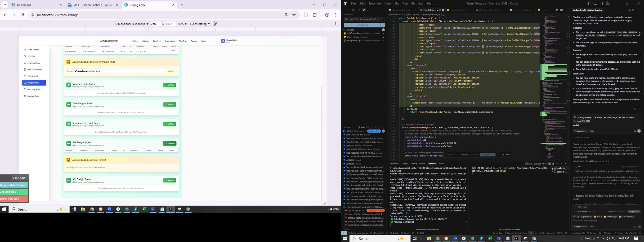The width and height of the screenshot is (644, 242).
Task: Open Zoom from left taskbar
Action: click(x=109, y=209)
